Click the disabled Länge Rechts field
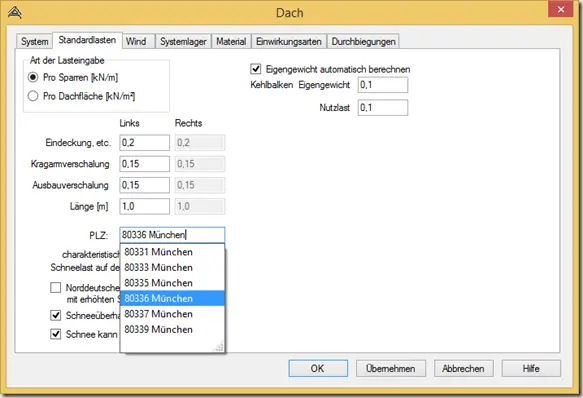This screenshot has width=583, height=398. (x=200, y=206)
